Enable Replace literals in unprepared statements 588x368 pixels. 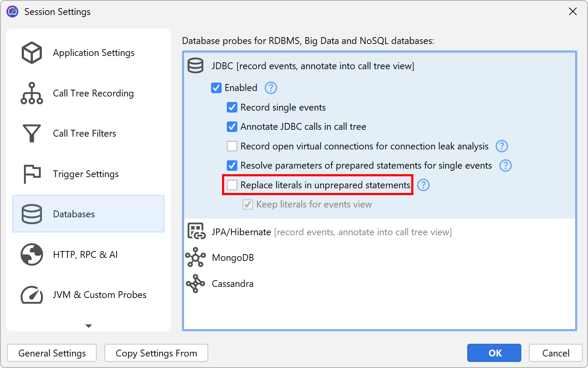click(x=232, y=185)
